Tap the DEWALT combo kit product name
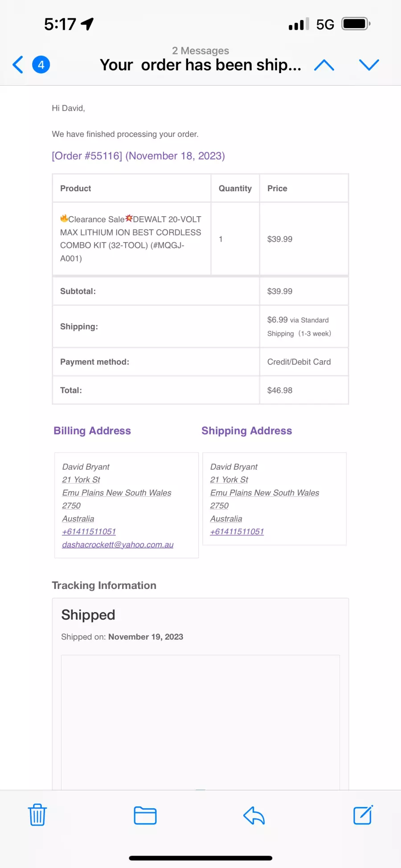This screenshot has height=868, width=401. (131, 239)
